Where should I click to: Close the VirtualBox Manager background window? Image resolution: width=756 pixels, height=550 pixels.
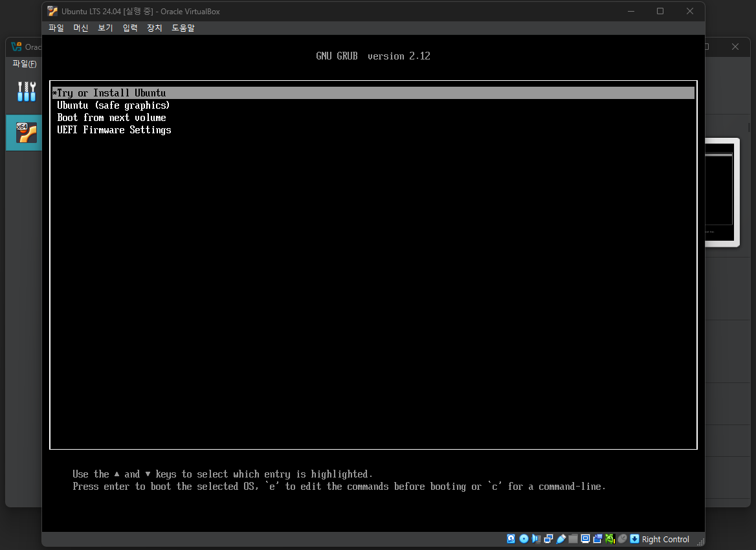735,47
